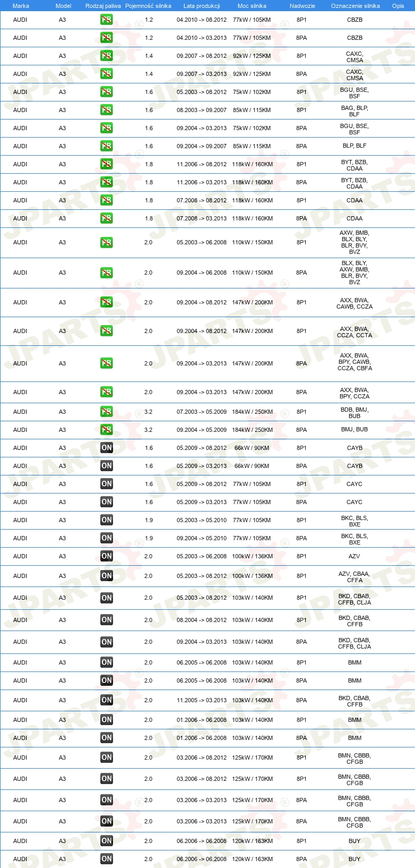Click the Rodzaj paliwa column header
This screenshot has width=415, height=868.
[103, 6]
